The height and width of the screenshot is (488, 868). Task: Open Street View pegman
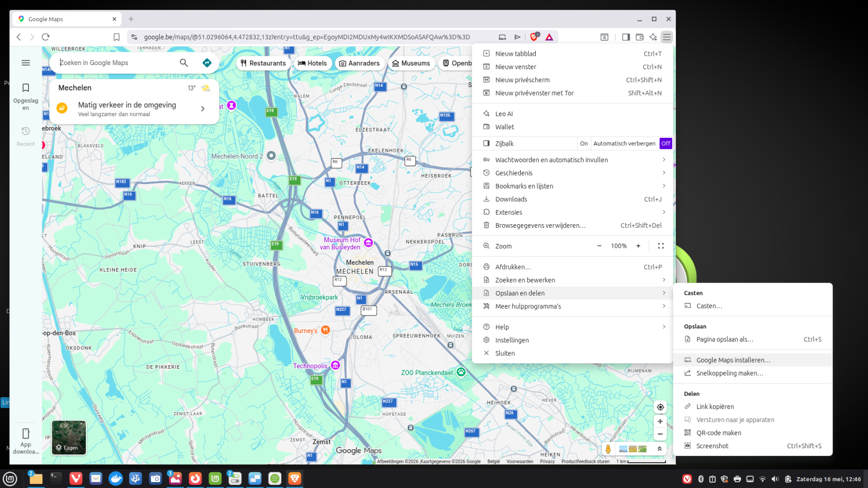pos(608,449)
